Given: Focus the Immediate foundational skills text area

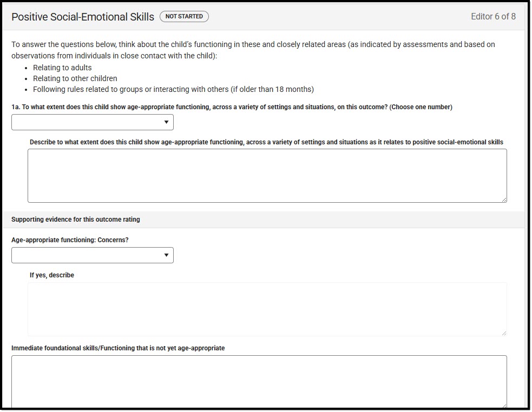Looking at the screenshot, I should click(259, 380).
